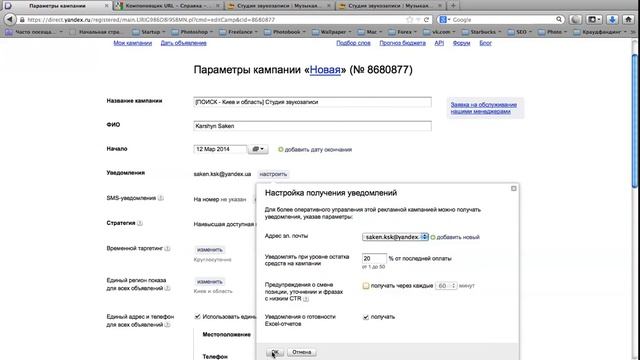
Task: Open help icon for Единый регион показа
Action: pyautogui.click(x=167, y=288)
